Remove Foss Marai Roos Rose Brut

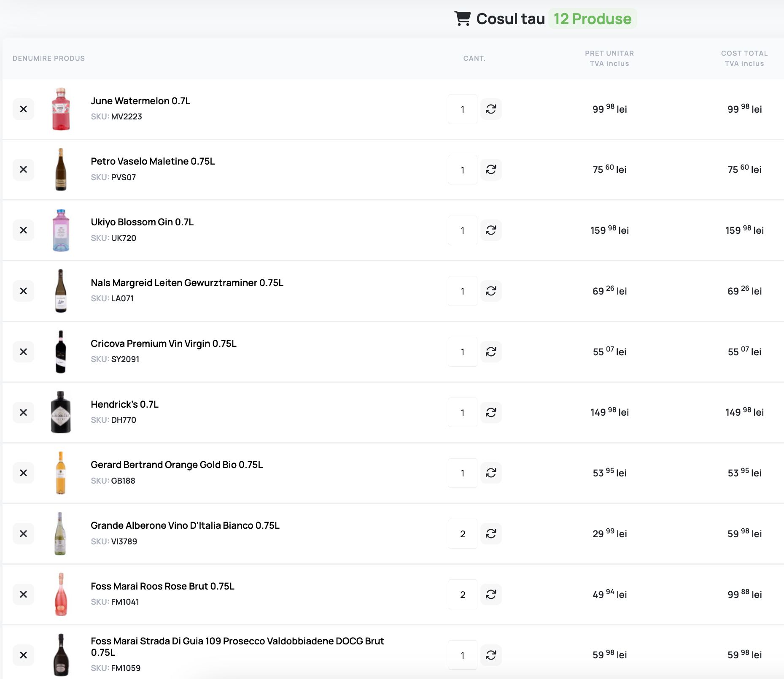coord(24,595)
